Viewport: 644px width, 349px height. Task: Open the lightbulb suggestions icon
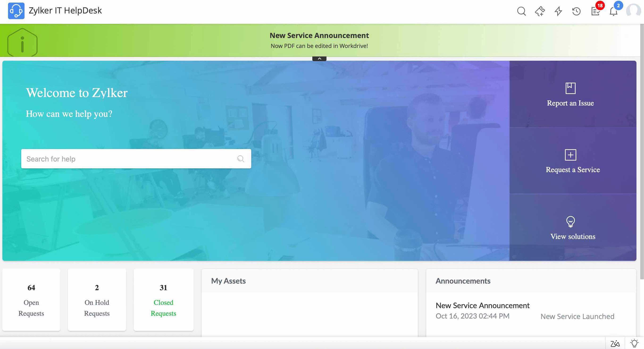click(x=634, y=343)
